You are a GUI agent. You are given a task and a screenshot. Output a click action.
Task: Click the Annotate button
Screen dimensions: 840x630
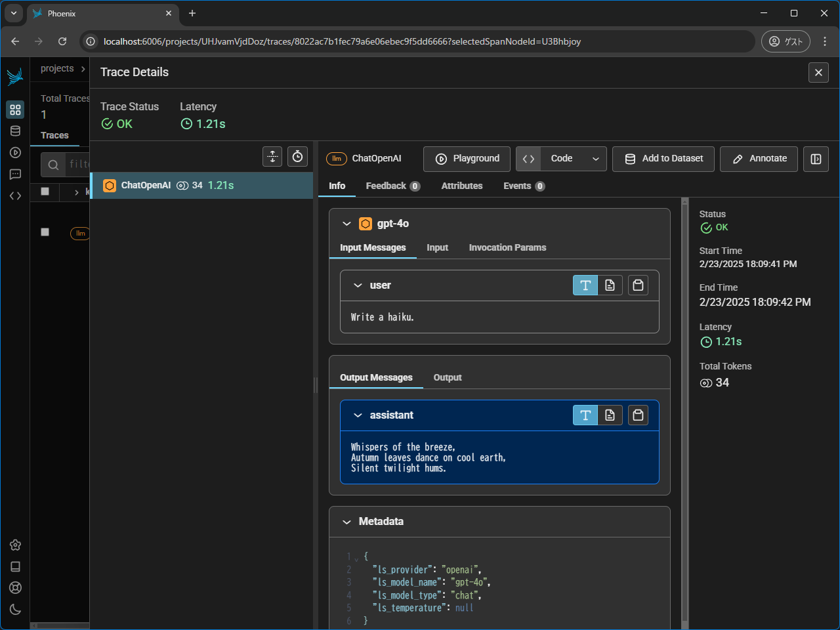(x=758, y=159)
